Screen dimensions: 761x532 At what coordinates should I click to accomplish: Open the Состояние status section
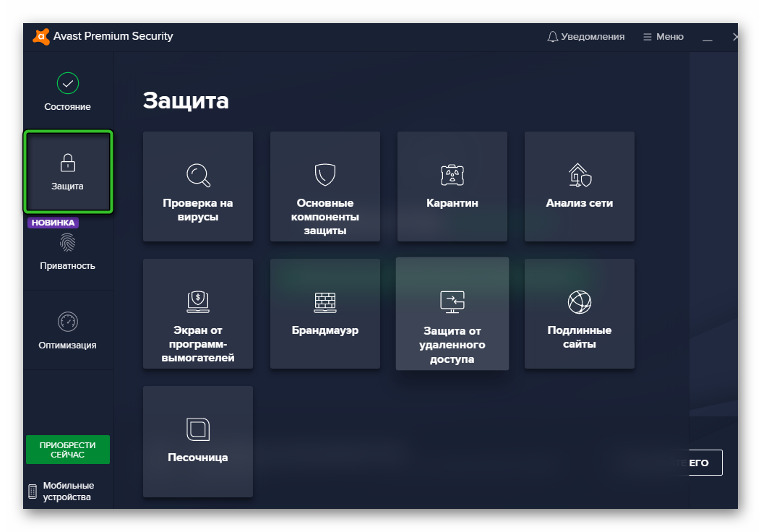tap(67, 92)
